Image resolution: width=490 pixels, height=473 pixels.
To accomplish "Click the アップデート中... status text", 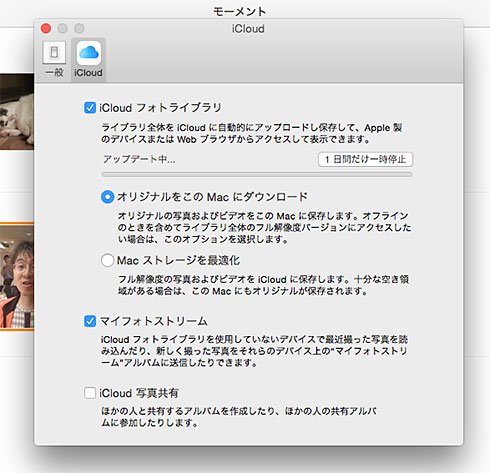I will [x=139, y=159].
